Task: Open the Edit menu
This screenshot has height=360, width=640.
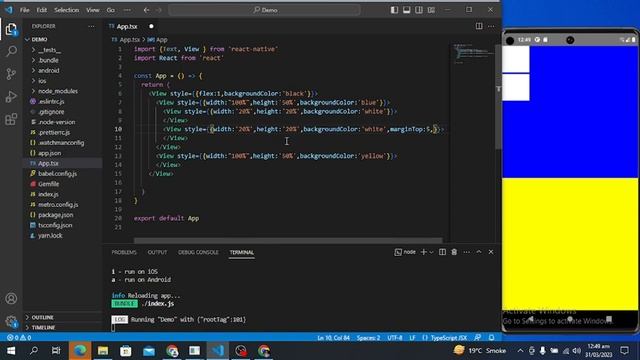Action: tap(42, 10)
